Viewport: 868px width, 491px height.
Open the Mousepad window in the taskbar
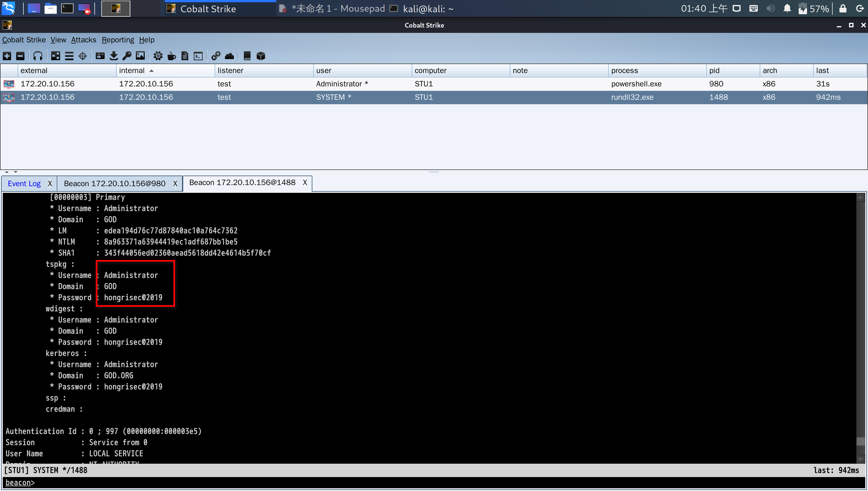click(332, 9)
